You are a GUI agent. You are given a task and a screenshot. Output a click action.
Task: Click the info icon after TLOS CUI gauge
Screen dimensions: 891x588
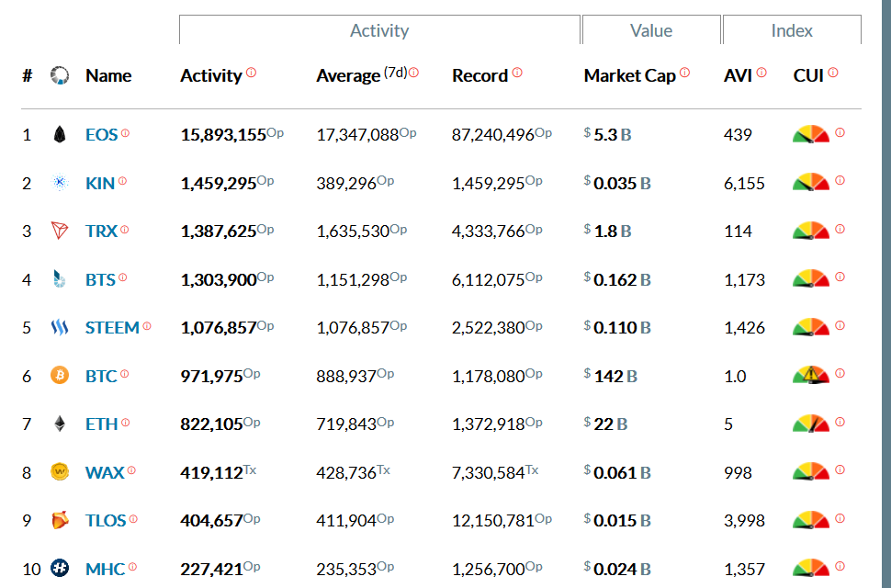(840, 518)
